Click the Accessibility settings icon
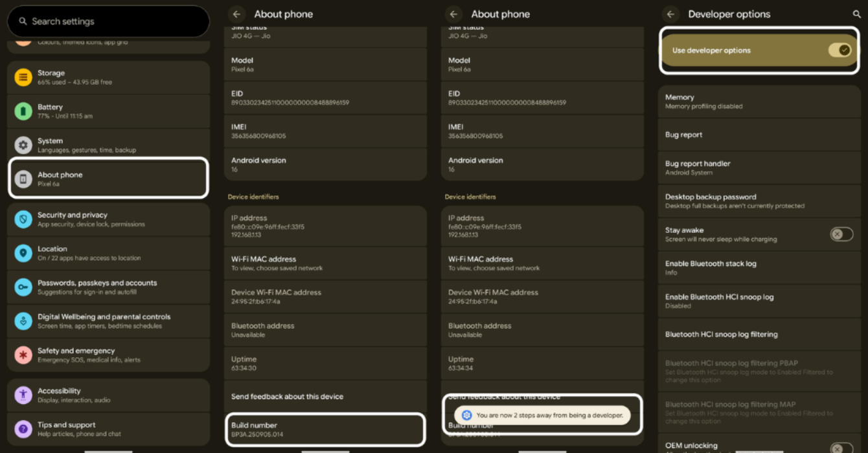Screen dimensions: 868x453 pos(23,395)
